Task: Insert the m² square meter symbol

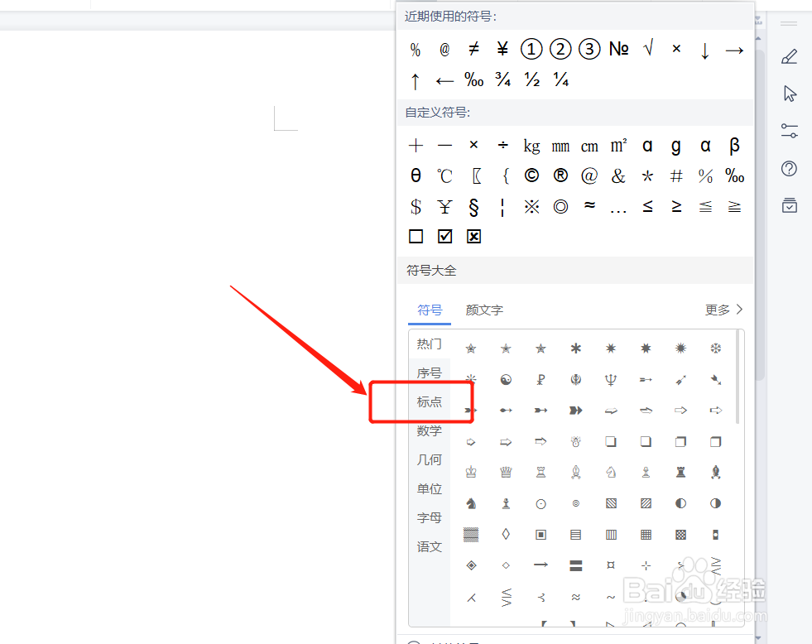Action: pos(619,146)
